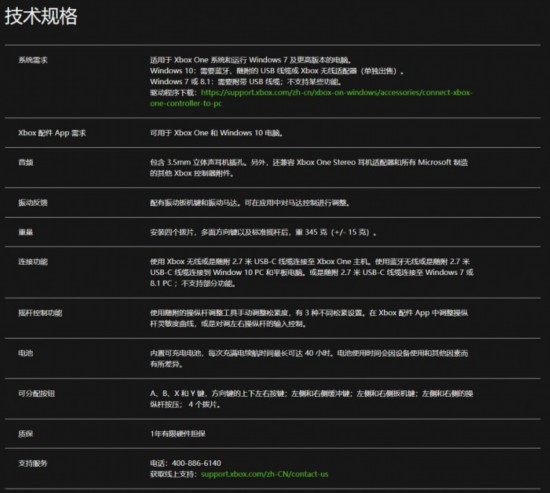Click the 可分配按钮 specification label
This screenshot has width=550, height=493.
pos(36,394)
